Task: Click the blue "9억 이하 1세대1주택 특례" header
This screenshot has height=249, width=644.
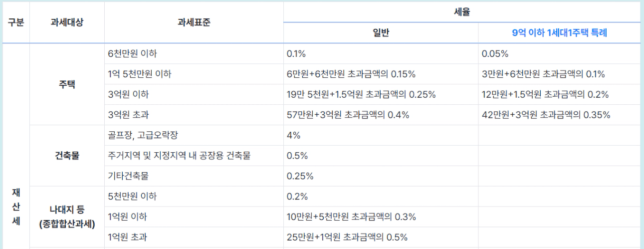Action: [559, 33]
